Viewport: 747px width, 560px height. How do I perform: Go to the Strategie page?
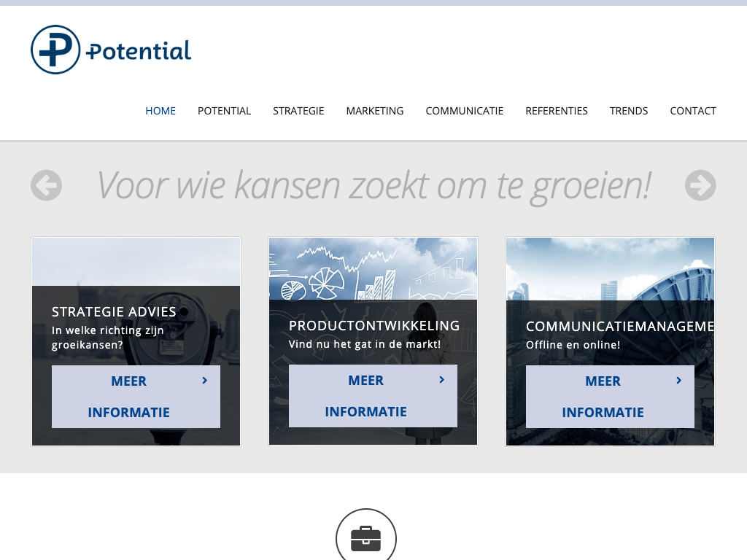[298, 111]
